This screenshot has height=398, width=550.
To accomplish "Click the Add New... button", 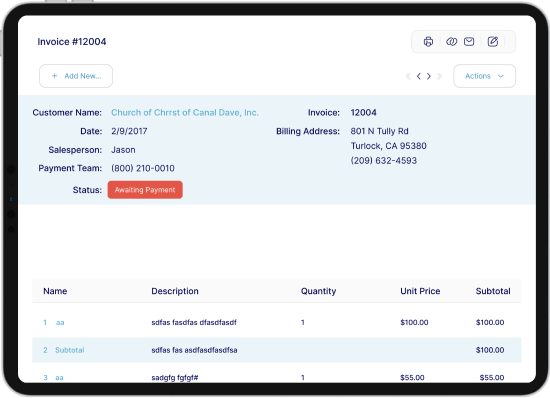I will pyautogui.click(x=76, y=76).
